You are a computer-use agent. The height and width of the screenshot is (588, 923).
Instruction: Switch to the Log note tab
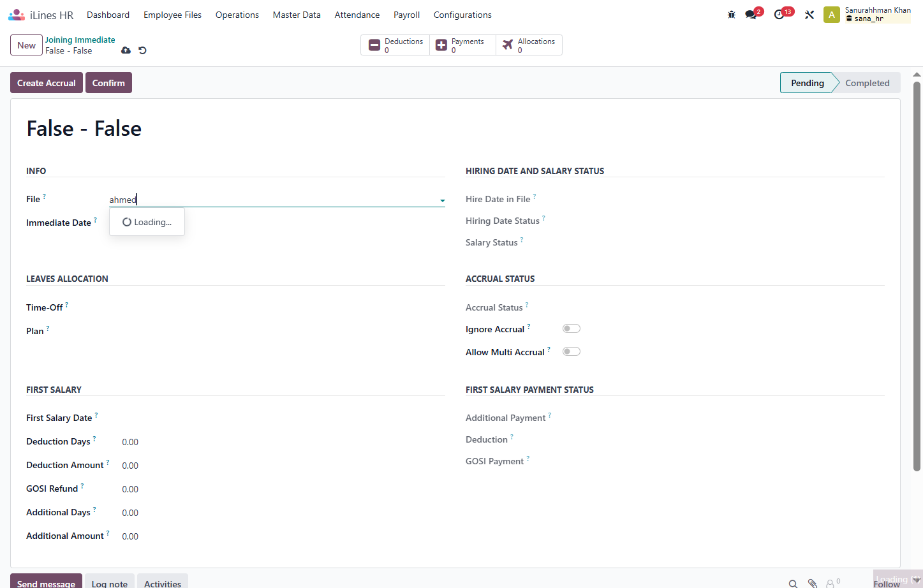pyautogui.click(x=110, y=582)
